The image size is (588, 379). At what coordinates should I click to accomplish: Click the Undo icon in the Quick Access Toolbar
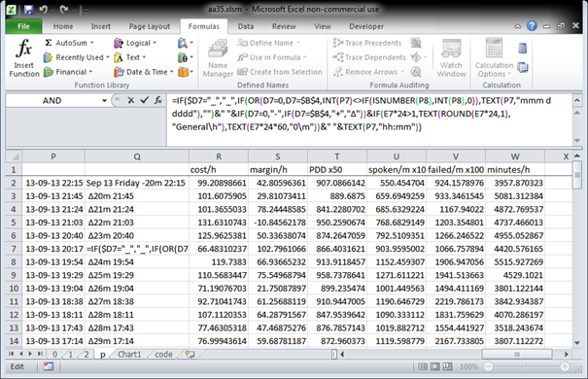pos(44,10)
